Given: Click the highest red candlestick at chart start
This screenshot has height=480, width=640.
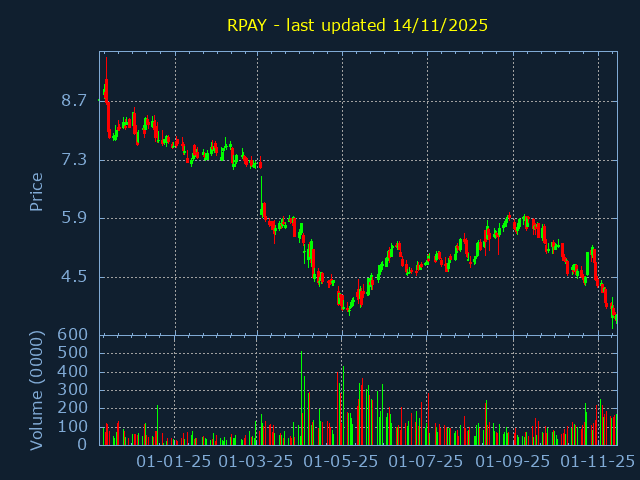Looking at the screenshot, I should (x=106, y=85).
